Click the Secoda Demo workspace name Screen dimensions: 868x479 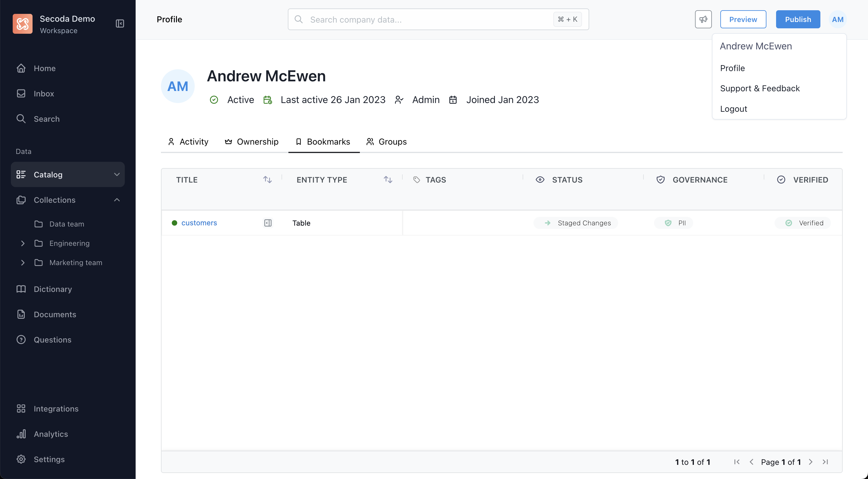(x=68, y=18)
